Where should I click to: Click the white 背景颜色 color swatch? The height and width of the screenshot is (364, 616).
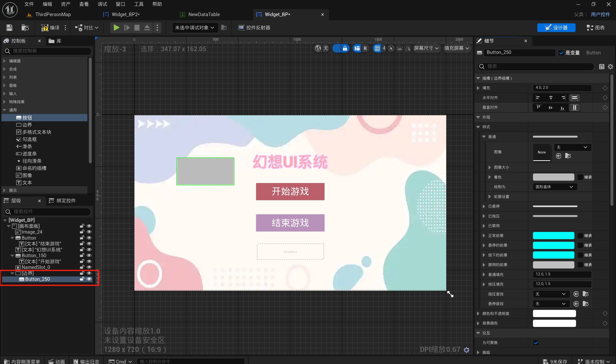click(x=554, y=324)
